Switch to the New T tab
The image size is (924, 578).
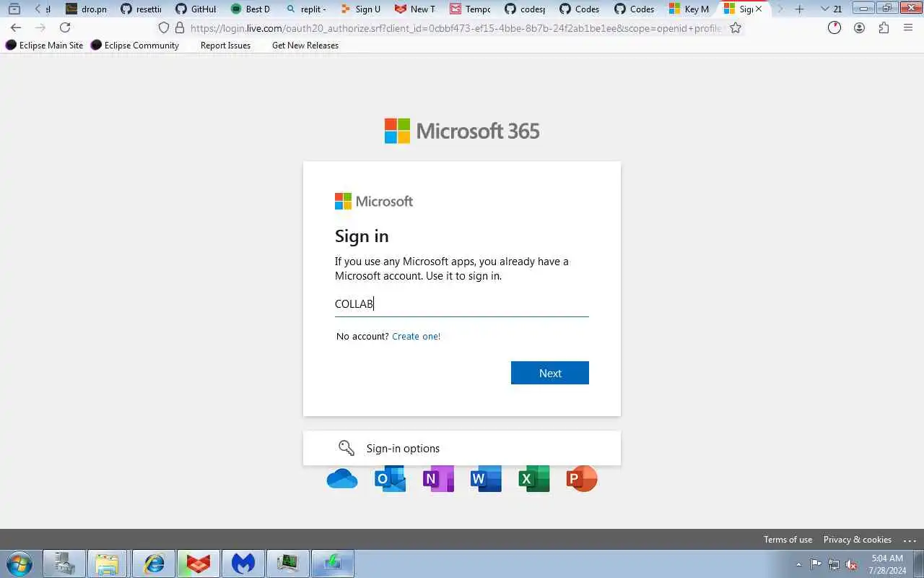pos(416,9)
